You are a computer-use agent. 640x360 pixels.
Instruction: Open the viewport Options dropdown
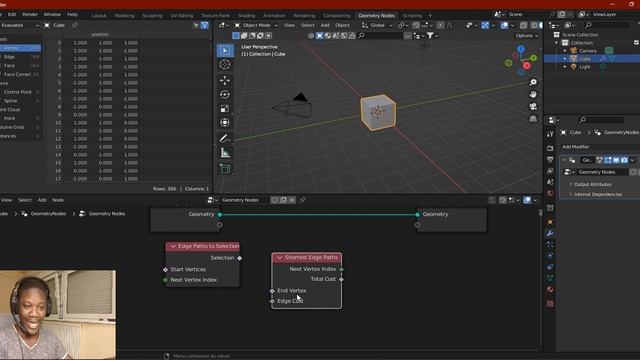click(527, 36)
